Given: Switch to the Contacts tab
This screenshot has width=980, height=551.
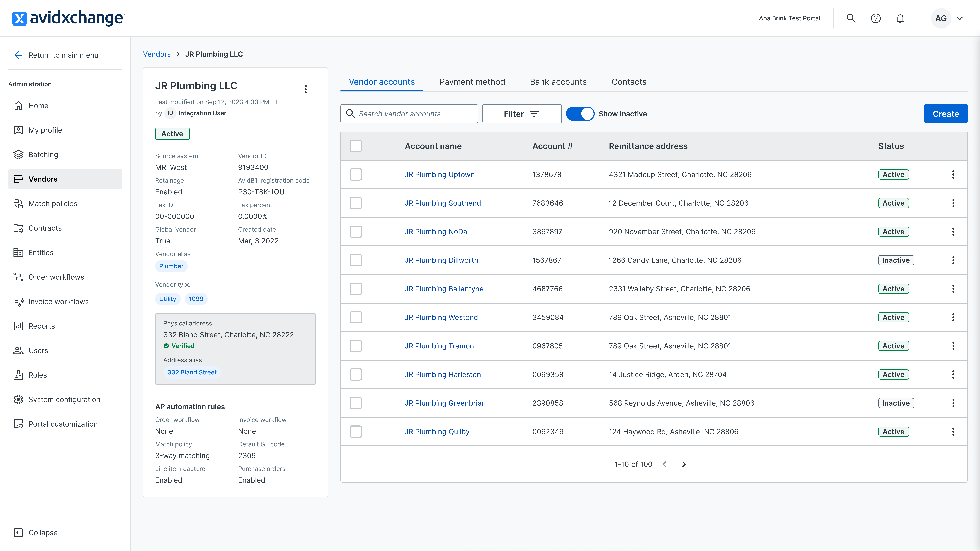Looking at the screenshot, I should [629, 82].
